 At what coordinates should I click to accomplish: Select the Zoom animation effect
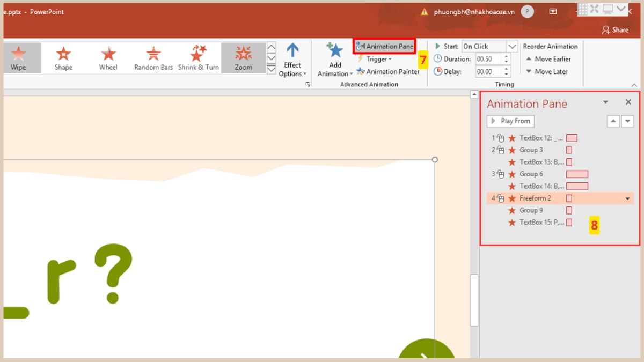[x=243, y=57]
